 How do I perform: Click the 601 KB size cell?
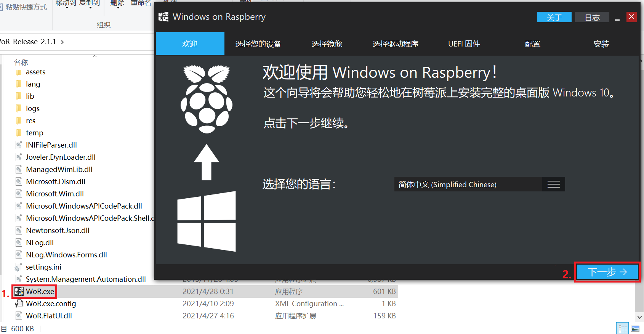coord(384,292)
